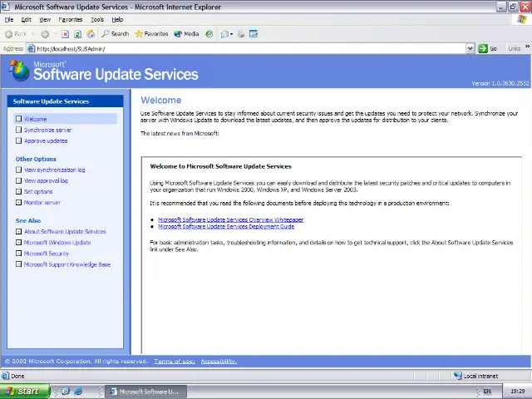Open Microsoft Security link
The width and height of the screenshot is (532, 399).
47,254
